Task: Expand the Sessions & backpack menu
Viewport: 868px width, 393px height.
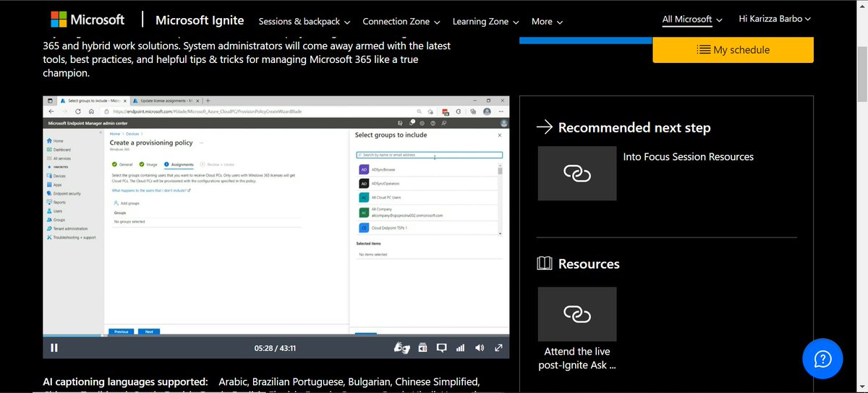Action: [304, 21]
